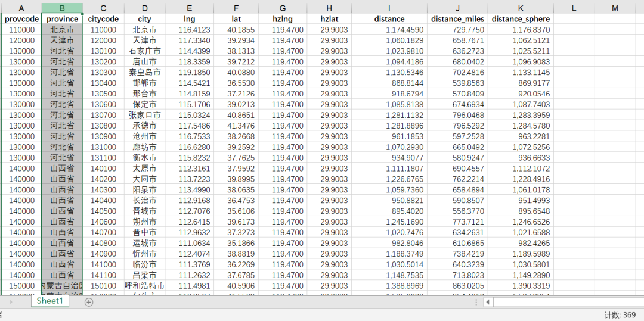
Task: Click the 'lat' header cell
Action: click(x=236, y=19)
